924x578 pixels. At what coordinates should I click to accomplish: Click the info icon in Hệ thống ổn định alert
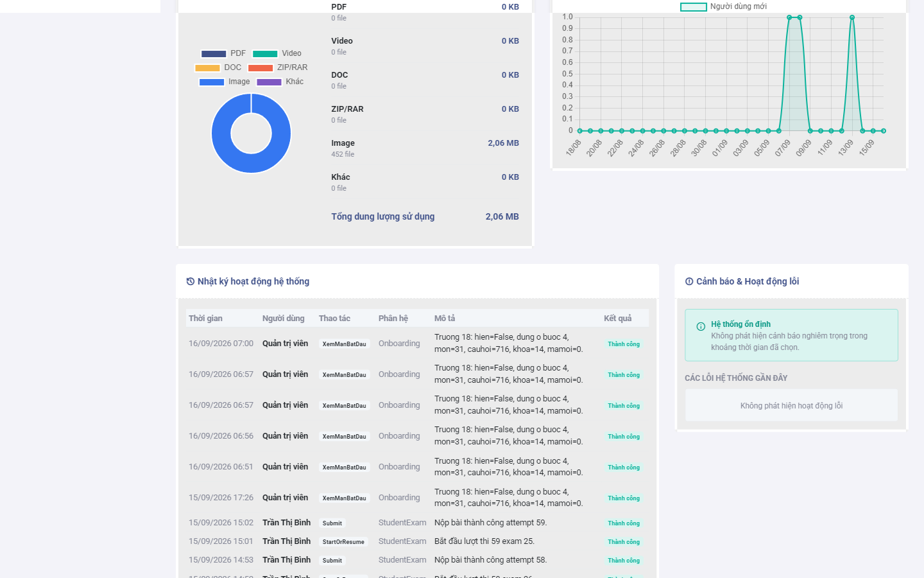[701, 326]
